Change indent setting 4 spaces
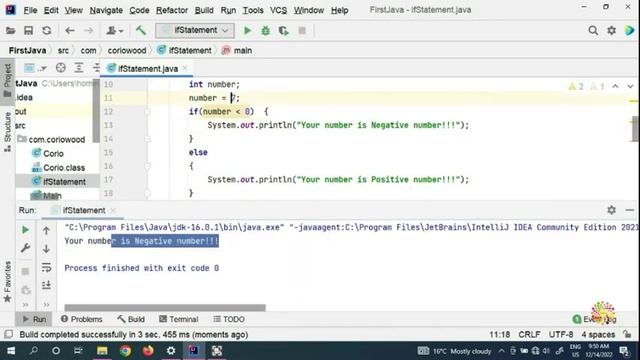 pos(598,334)
